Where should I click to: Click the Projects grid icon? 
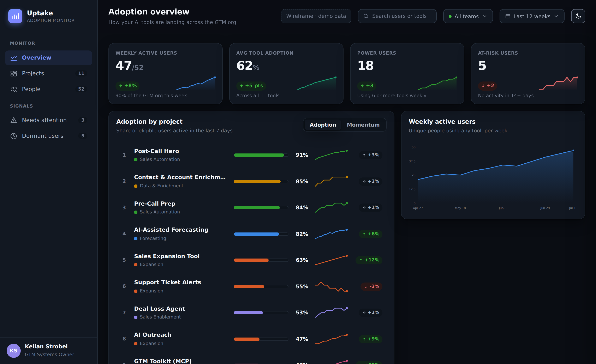coord(13,73)
